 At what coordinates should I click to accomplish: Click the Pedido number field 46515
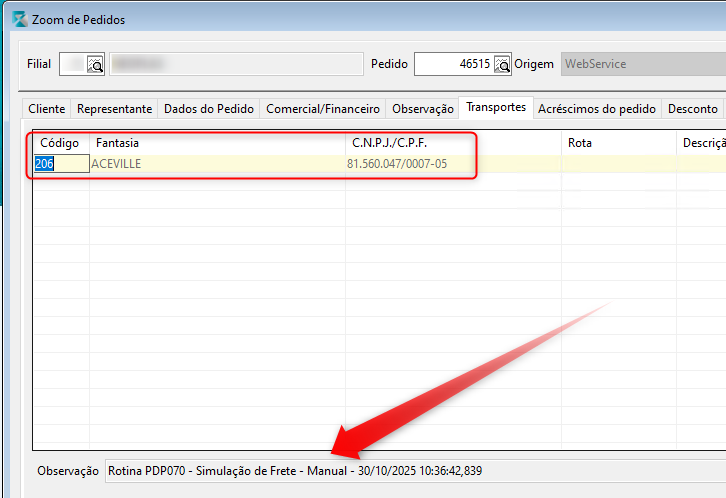454,64
